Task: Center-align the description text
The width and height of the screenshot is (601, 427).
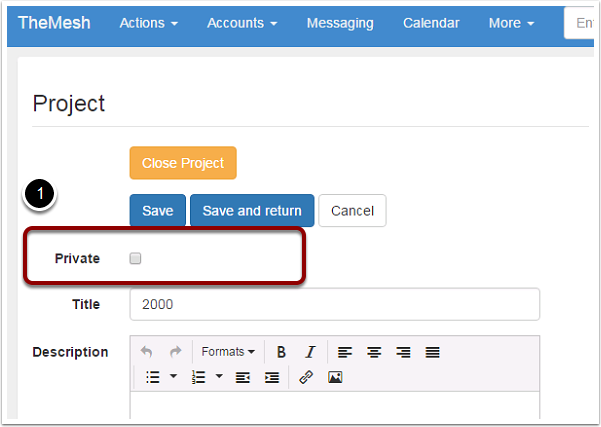Action: click(x=374, y=352)
